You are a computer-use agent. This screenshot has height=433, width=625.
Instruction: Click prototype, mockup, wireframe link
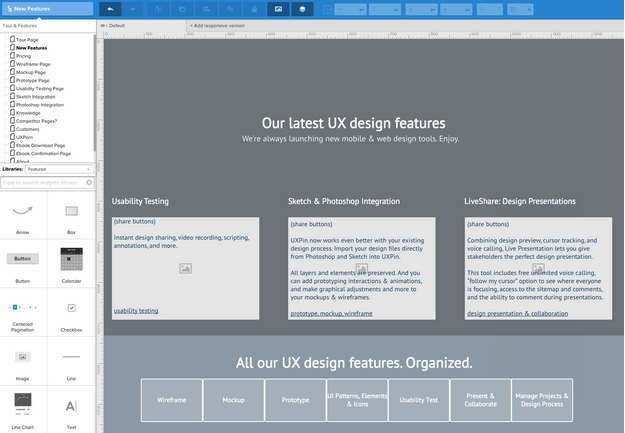(331, 313)
